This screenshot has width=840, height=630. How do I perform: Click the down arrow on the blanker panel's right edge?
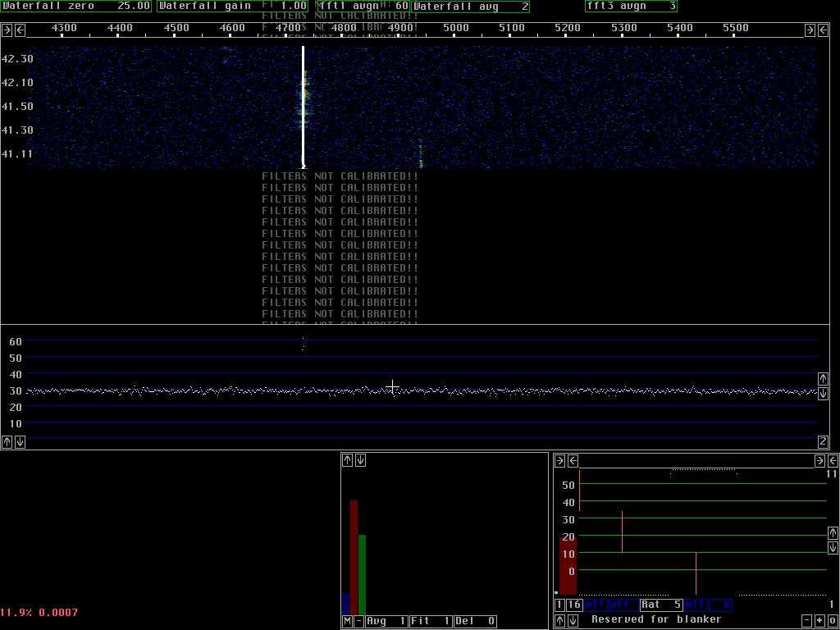pos(833,547)
